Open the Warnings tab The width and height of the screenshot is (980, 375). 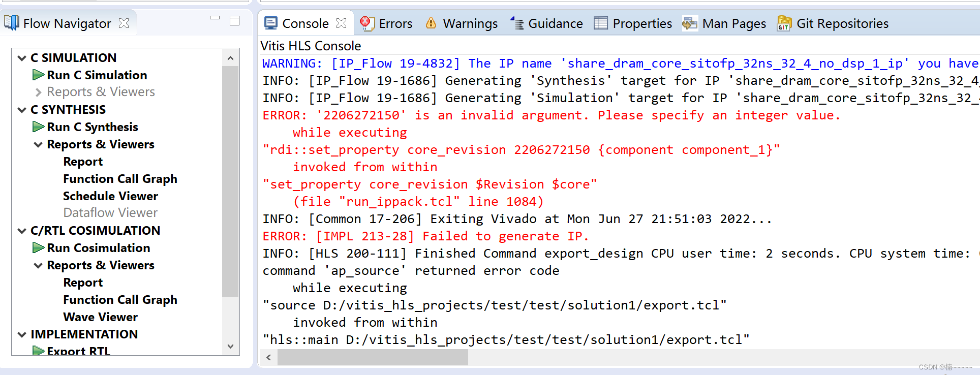click(x=470, y=23)
